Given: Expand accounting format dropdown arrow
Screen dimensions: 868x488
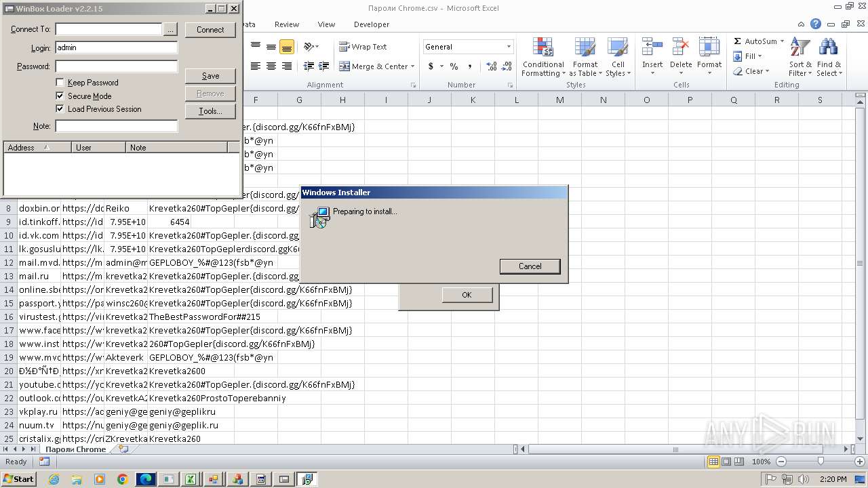Looking at the screenshot, I should pos(441,66).
